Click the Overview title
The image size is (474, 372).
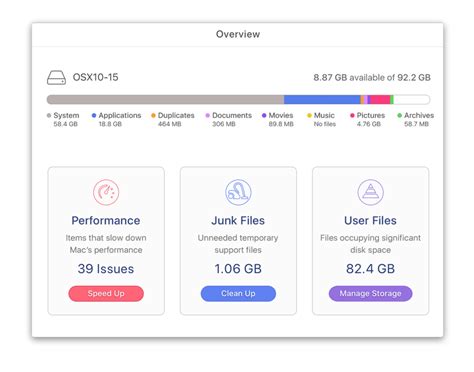coord(238,34)
